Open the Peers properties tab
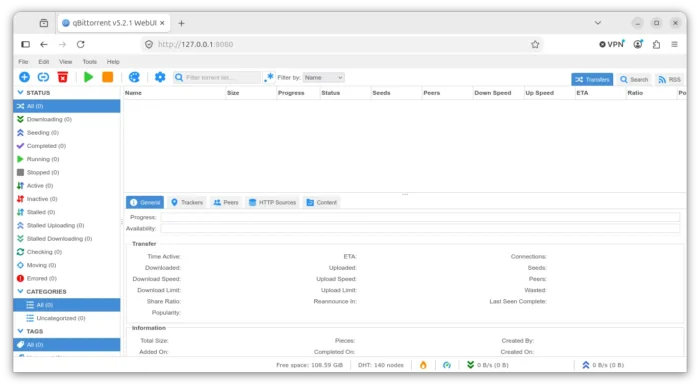Image resolution: width=700 pixels, height=387 pixels. click(226, 202)
